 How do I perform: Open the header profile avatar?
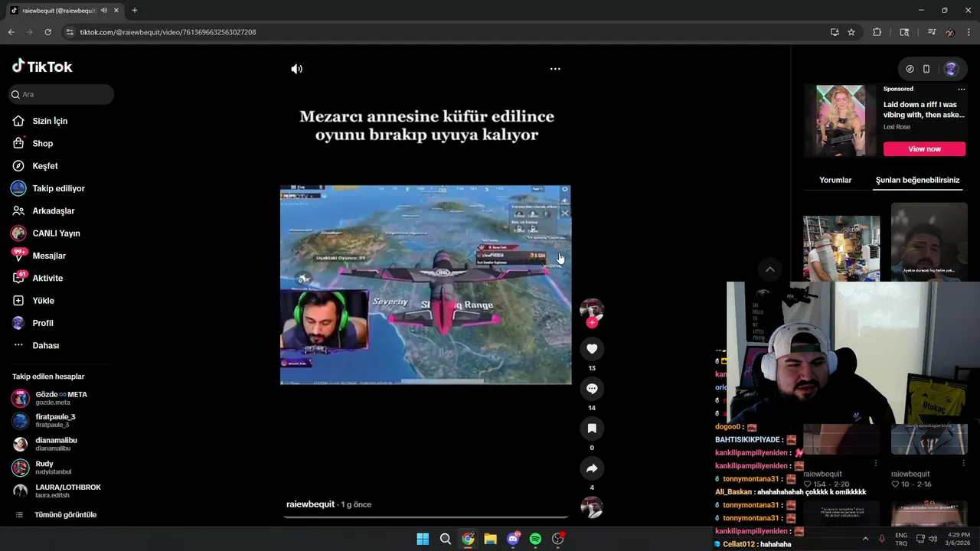coord(951,69)
